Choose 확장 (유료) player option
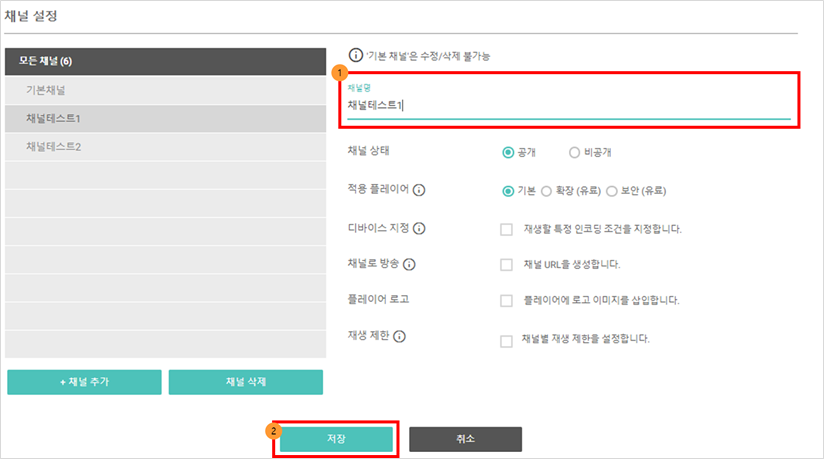This screenshot has width=824, height=459. (547, 191)
